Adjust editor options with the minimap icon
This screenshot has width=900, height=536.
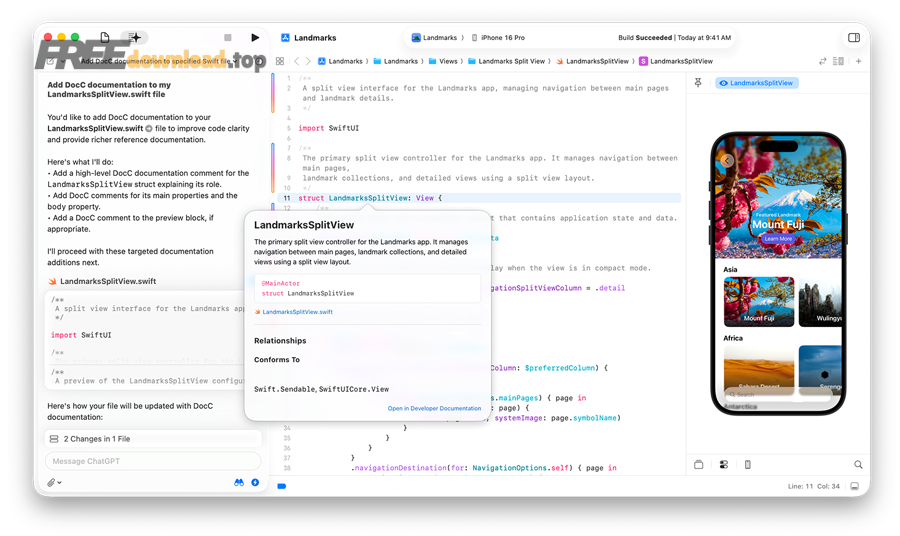point(839,61)
